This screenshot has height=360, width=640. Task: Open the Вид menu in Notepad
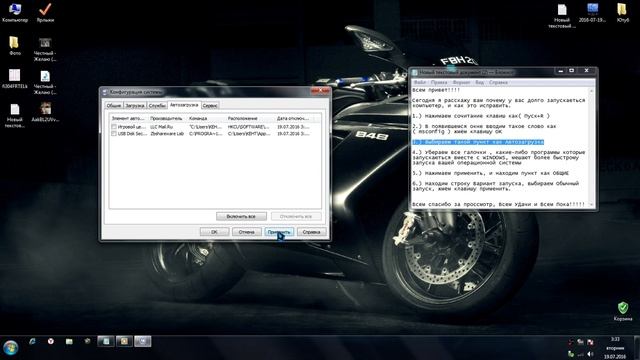479,82
